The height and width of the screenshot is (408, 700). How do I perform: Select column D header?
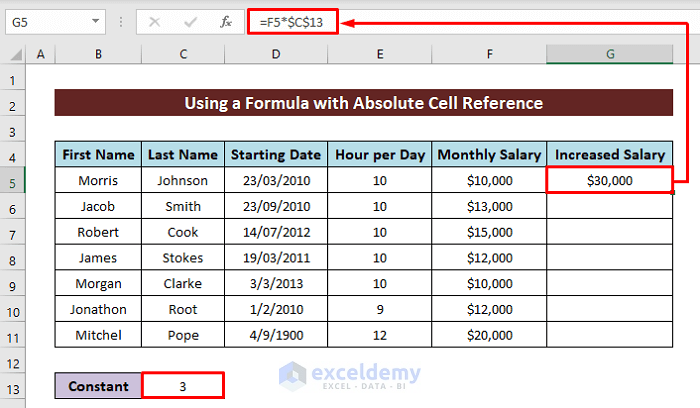coord(276,54)
